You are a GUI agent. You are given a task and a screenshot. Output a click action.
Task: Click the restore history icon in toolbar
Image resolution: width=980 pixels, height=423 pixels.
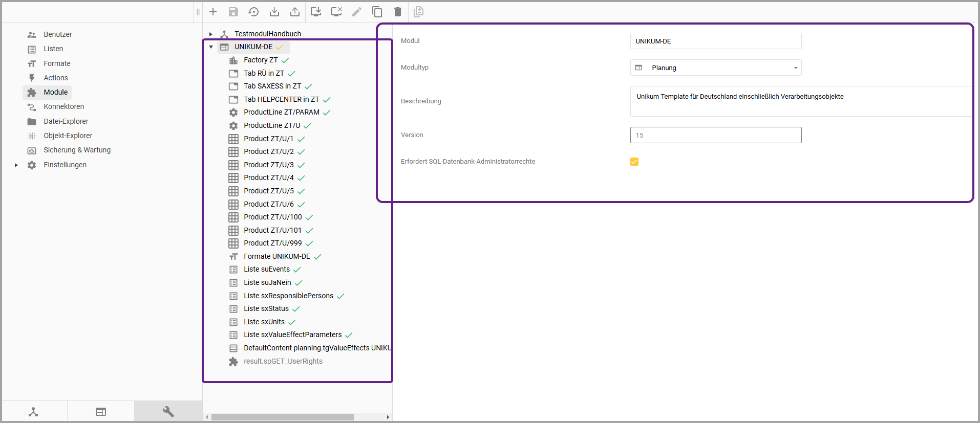(253, 12)
